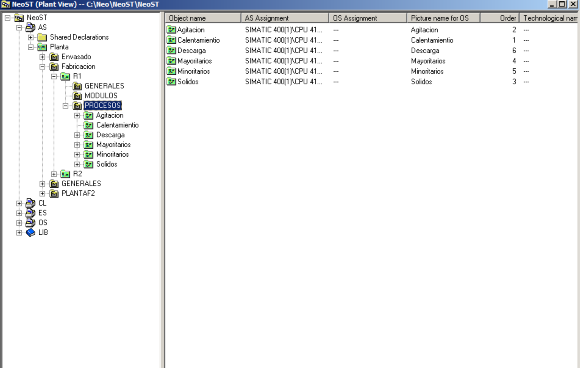Click the R2 hierarchy folder icon
This screenshot has height=368, width=580.
tap(65, 174)
